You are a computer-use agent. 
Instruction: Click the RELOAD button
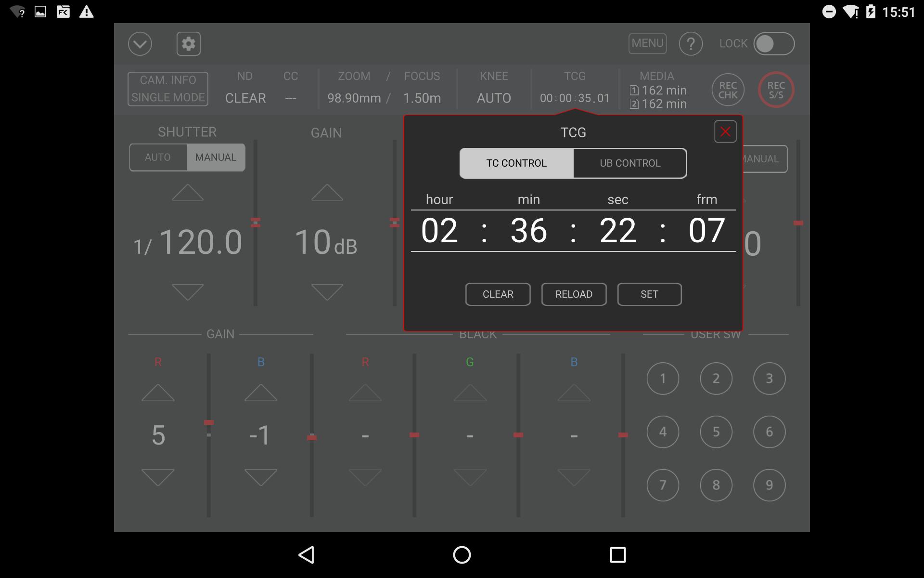coord(574,294)
